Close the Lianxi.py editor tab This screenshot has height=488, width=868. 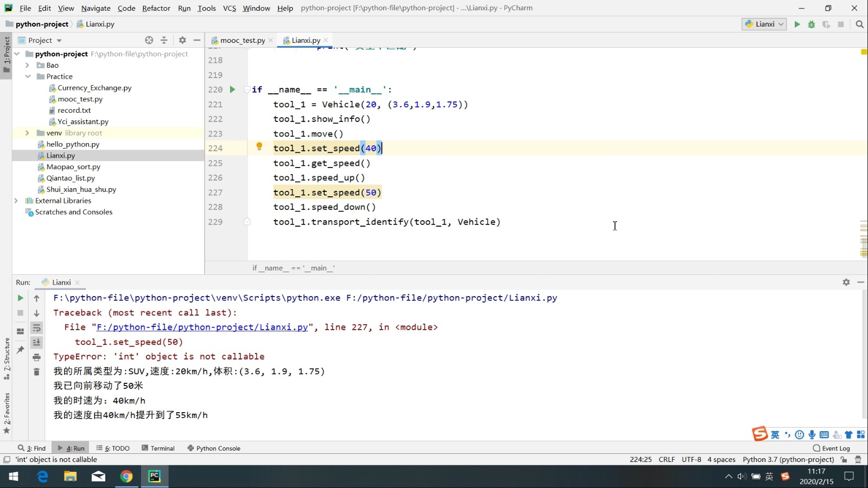tap(325, 41)
